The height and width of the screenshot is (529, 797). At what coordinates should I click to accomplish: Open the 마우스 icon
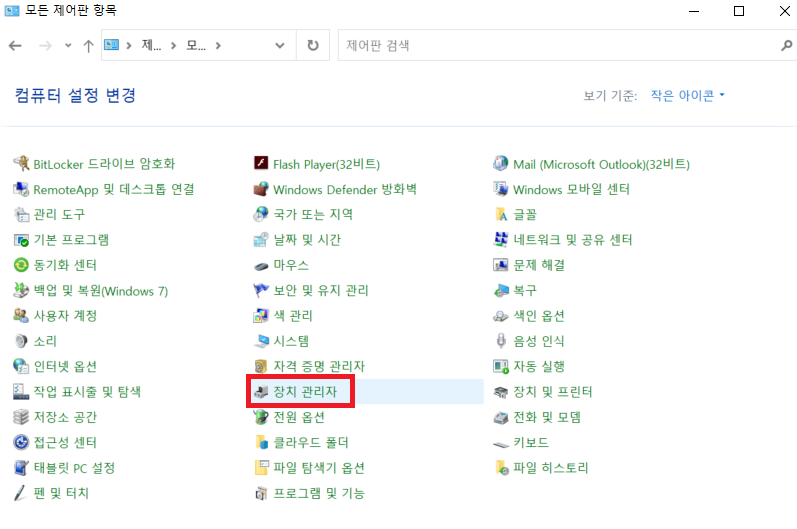(x=261, y=266)
